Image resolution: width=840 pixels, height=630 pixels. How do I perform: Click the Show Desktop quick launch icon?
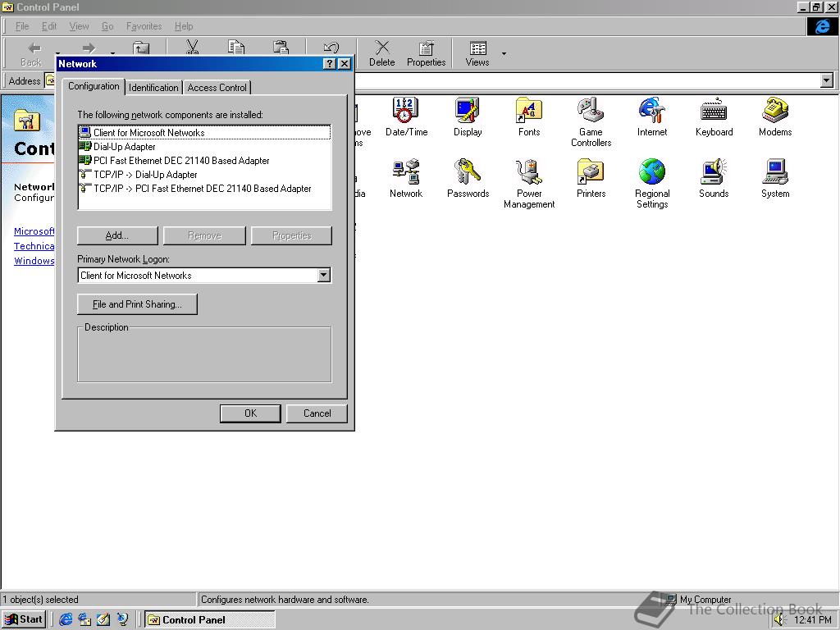[103, 620]
